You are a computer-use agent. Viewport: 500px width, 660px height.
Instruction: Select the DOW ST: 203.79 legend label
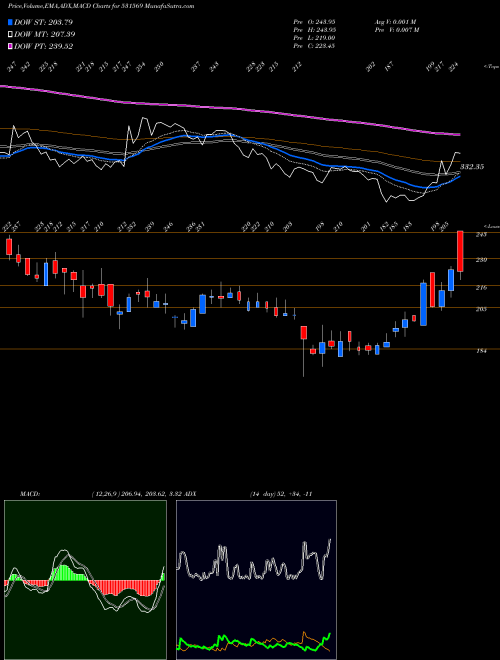(43, 22)
